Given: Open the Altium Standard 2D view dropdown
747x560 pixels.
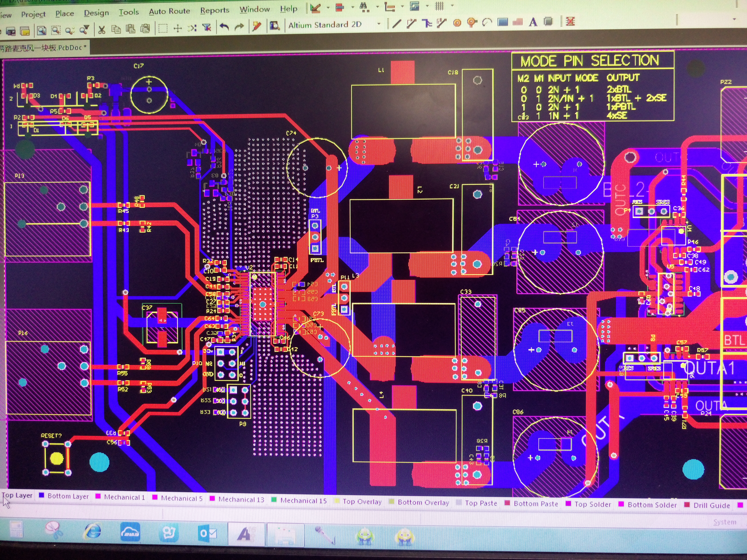Looking at the screenshot, I should click(x=379, y=24).
